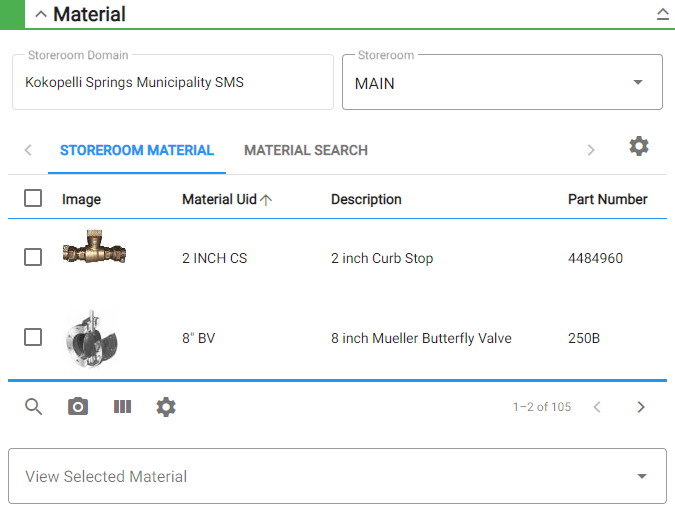The width and height of the screenshot is (675, 528).
Task: Select the Storeroom Material tab
Action: pyautogui.click(x=137, y=151)
